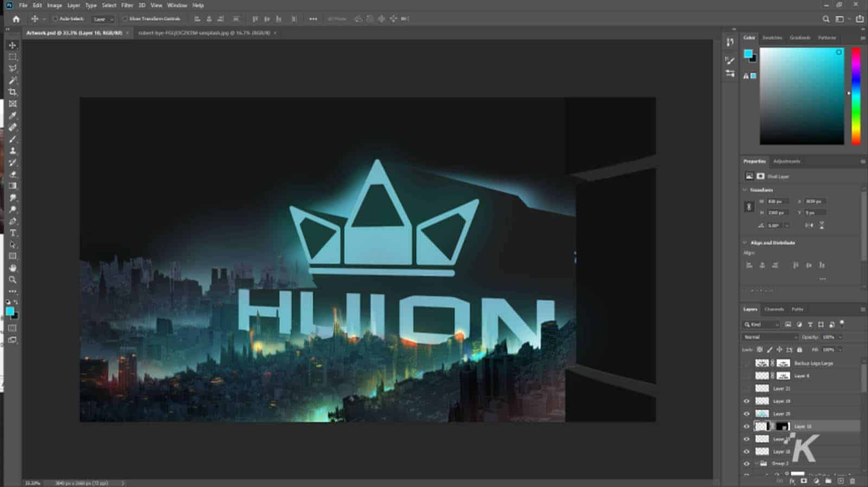The height and width of the screenshot is (487, 868).
Task: Delete layer using the trash icon
Action: (852, 481)
